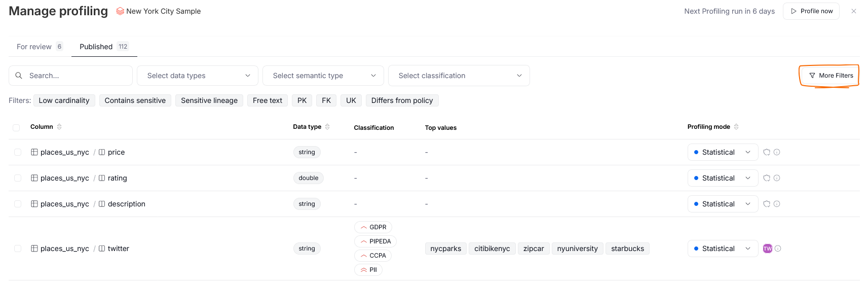Screen dimensions: 868x284
Task: Click the double data type badge
Action: tap(309, 178)
